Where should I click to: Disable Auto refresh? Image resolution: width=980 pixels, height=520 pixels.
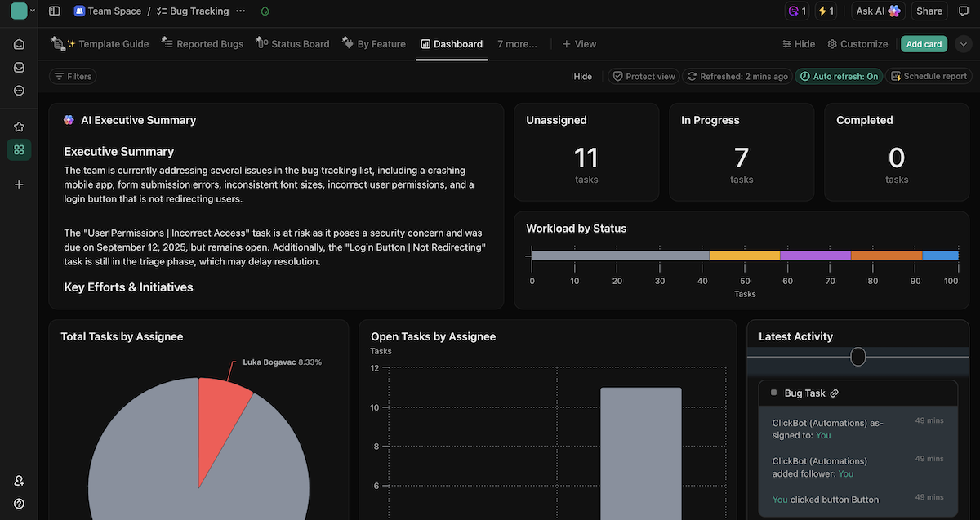click(839, 76)
